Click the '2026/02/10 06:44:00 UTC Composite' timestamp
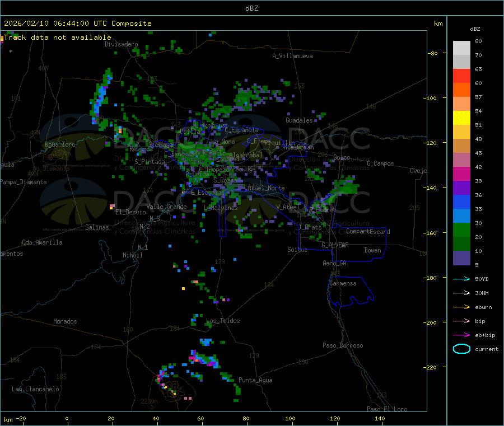504x426 pixels. tap(77, 24)
